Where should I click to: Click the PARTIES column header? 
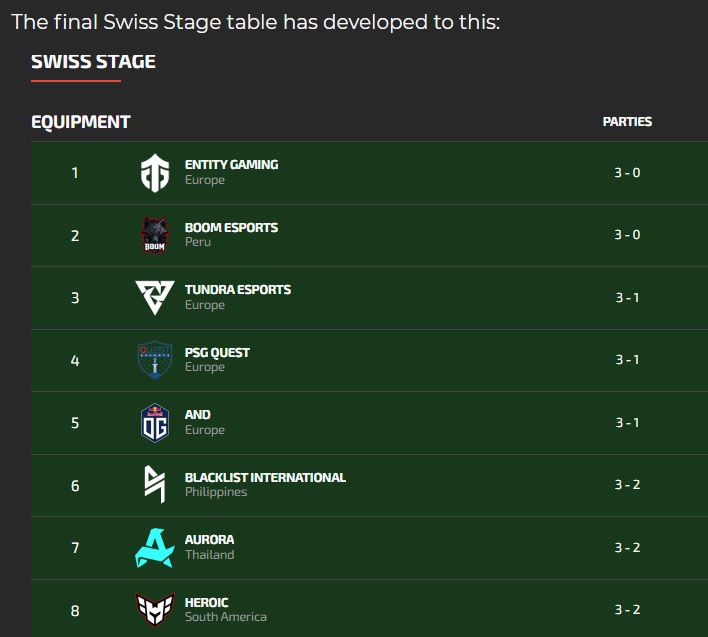627,121
